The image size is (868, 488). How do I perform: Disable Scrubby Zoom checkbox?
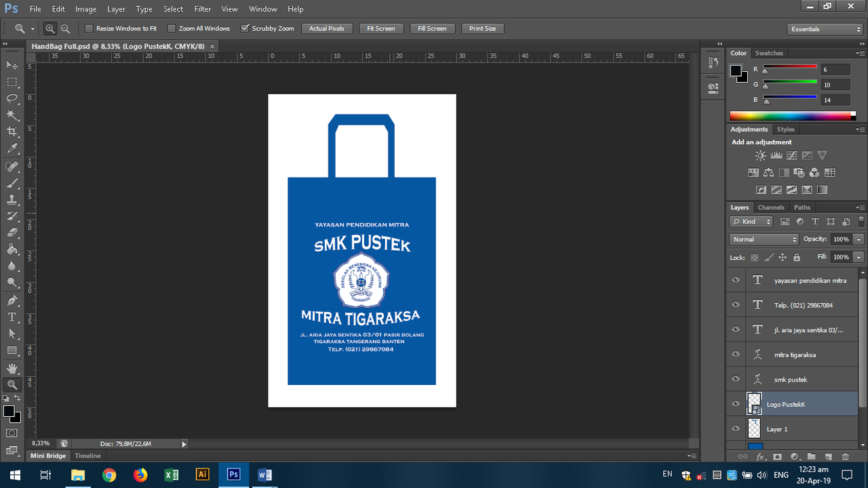pos(245,28)
